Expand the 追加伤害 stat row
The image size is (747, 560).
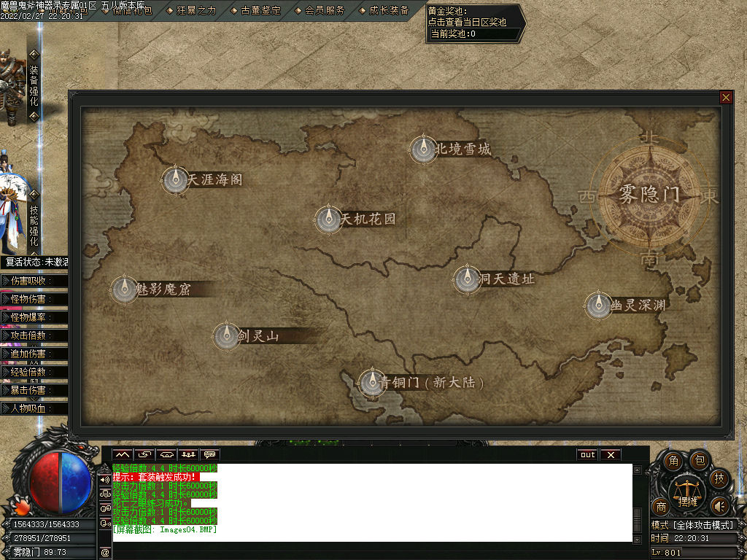[34, 354]
